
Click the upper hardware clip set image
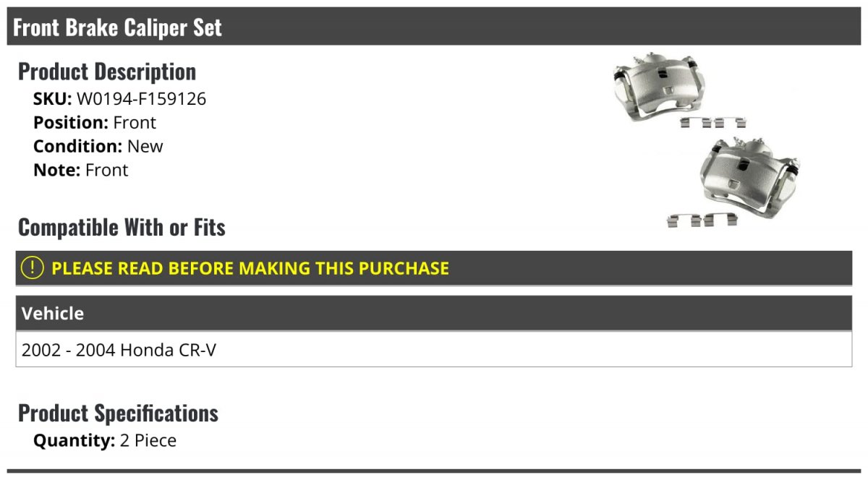click(713, 122)
